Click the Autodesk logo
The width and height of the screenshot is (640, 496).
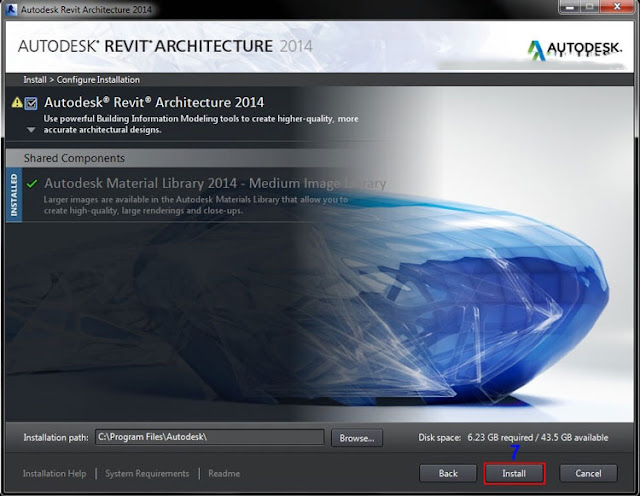click(x=575, y=50)
